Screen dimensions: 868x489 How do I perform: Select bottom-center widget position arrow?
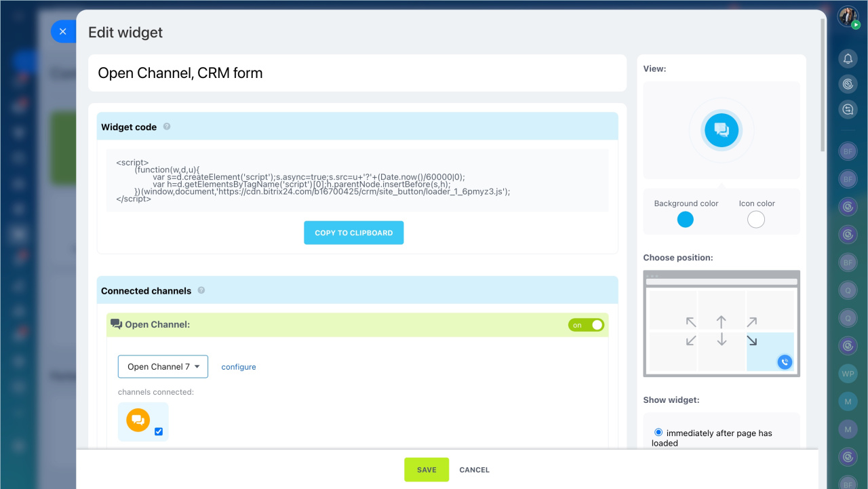tap(722, 340)
